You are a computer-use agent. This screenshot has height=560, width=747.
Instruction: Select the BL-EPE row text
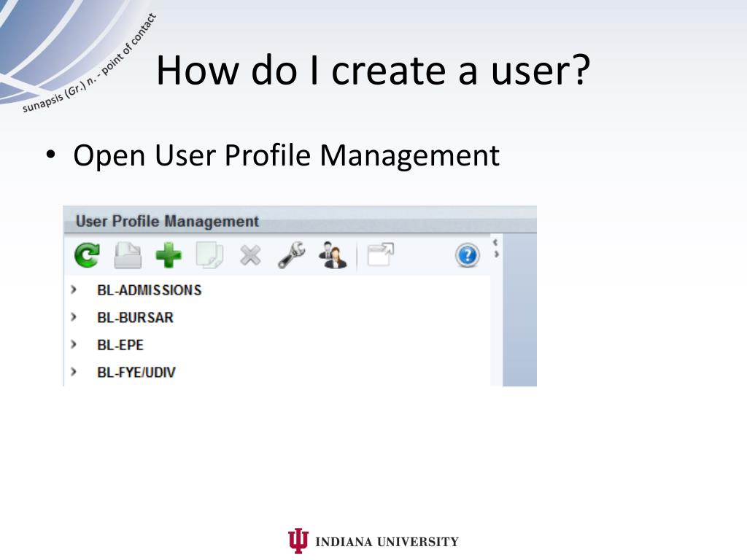(x=120, y=345)
